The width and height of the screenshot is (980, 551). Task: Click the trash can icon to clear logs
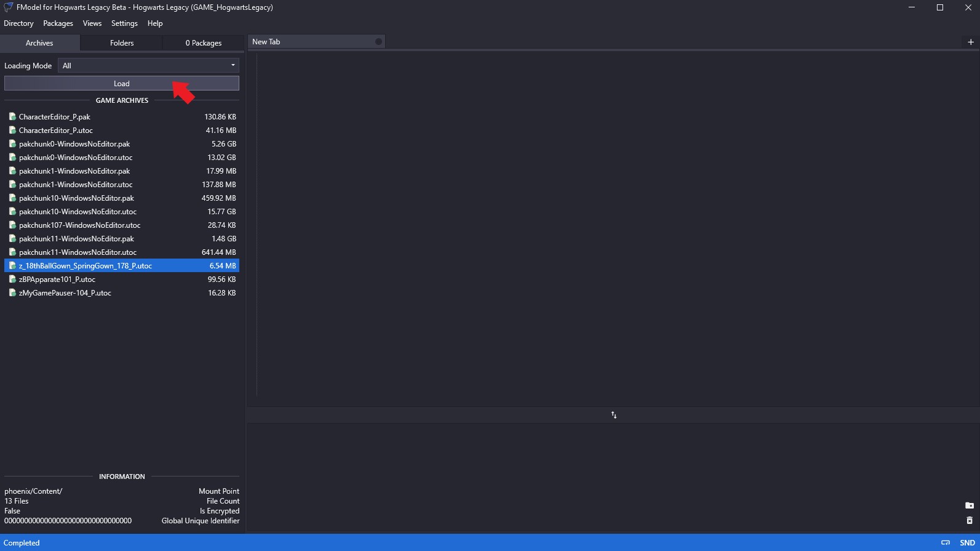970,520
